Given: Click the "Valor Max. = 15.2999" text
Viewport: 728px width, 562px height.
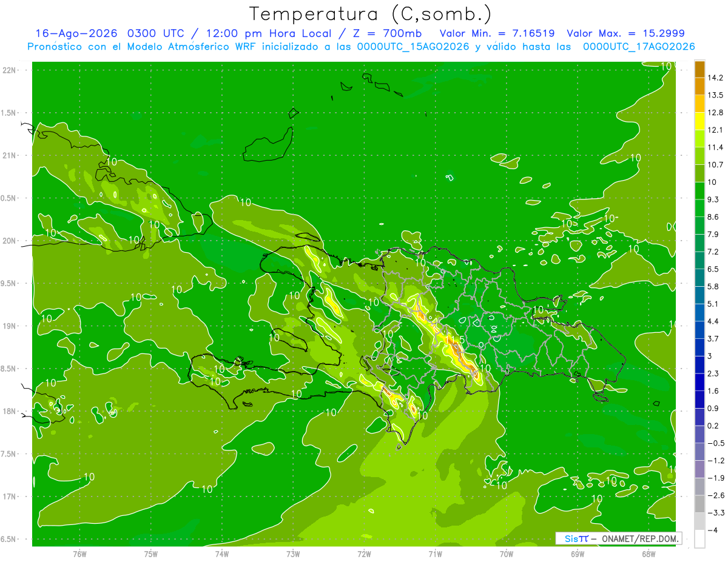Looking at the screenshot, I should pyautogui.click(x=625, y=33).
